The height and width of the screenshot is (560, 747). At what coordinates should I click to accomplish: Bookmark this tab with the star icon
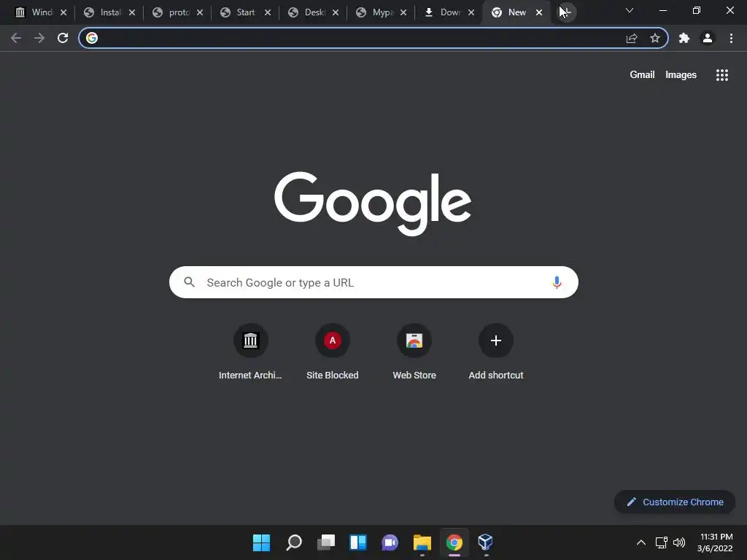pos(655,38)
